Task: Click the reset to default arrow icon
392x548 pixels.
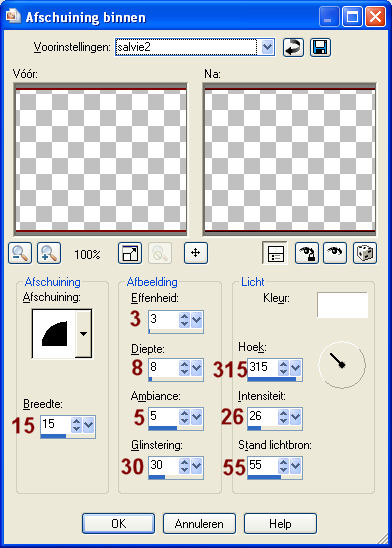Action: [x=293, y=47]
